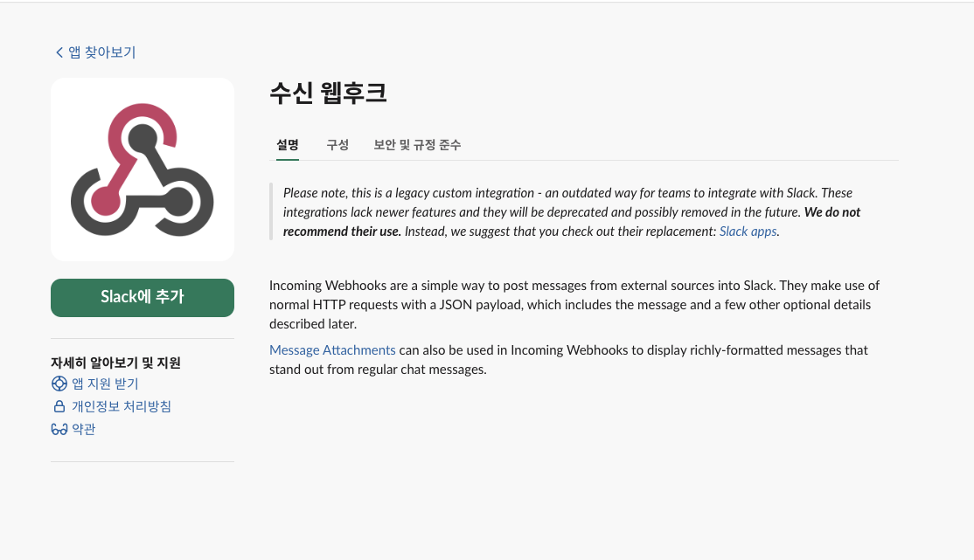This screenshot has width=974, height=560.
Task: Click the '자세히 알아보기 및 지원' heading
Action: tap(115, 363)
